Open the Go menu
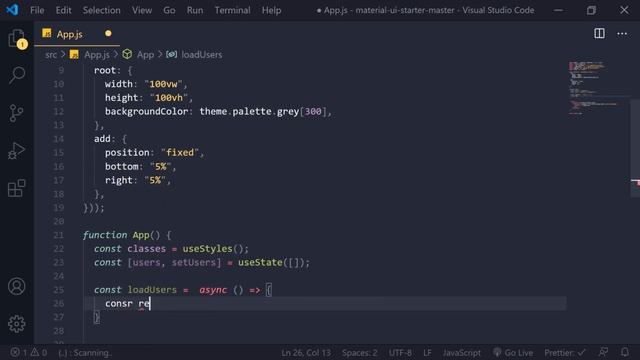The width and height of the screenshot is (640, 360). (x=169, y=10)
